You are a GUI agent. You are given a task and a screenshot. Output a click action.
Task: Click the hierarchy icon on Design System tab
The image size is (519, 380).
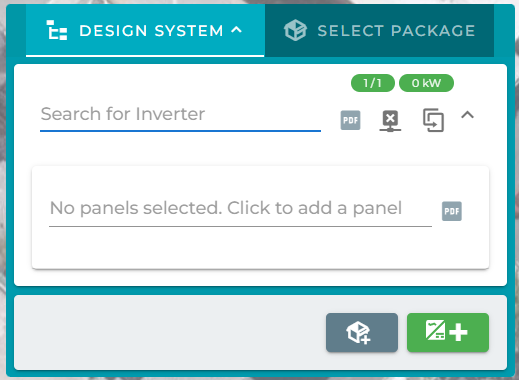(57, 30)
